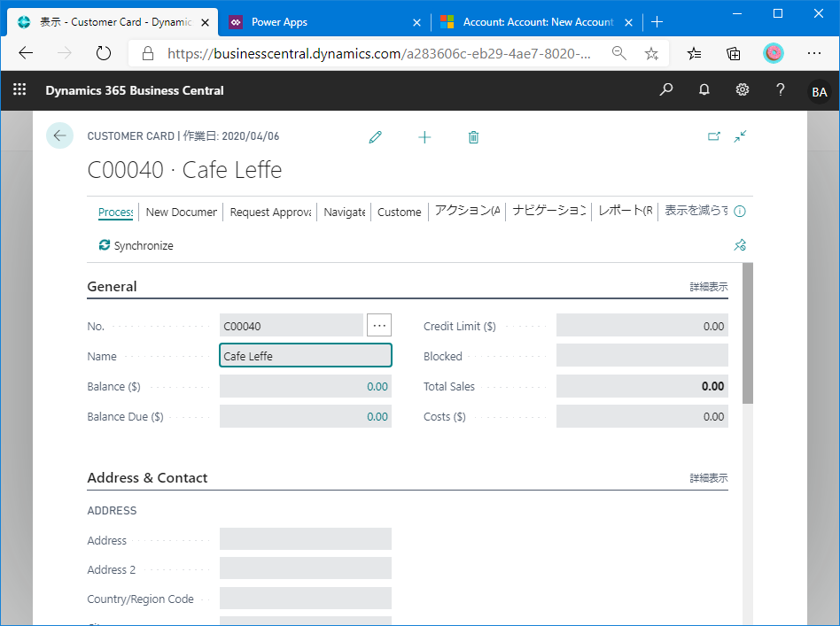This screenshot has height=626, width=840.
Task: Click the pencil edit icon
Action: pyautogui.click(x=376, y=137)
